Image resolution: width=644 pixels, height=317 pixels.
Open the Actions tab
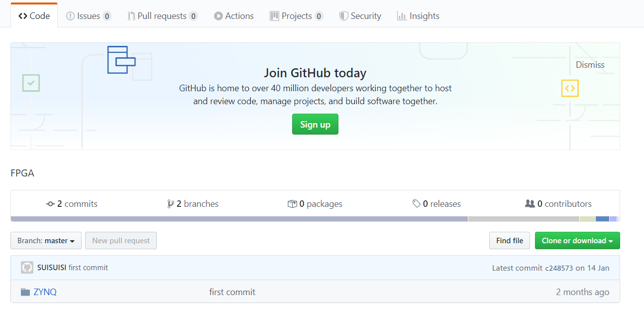pos(234,16)
